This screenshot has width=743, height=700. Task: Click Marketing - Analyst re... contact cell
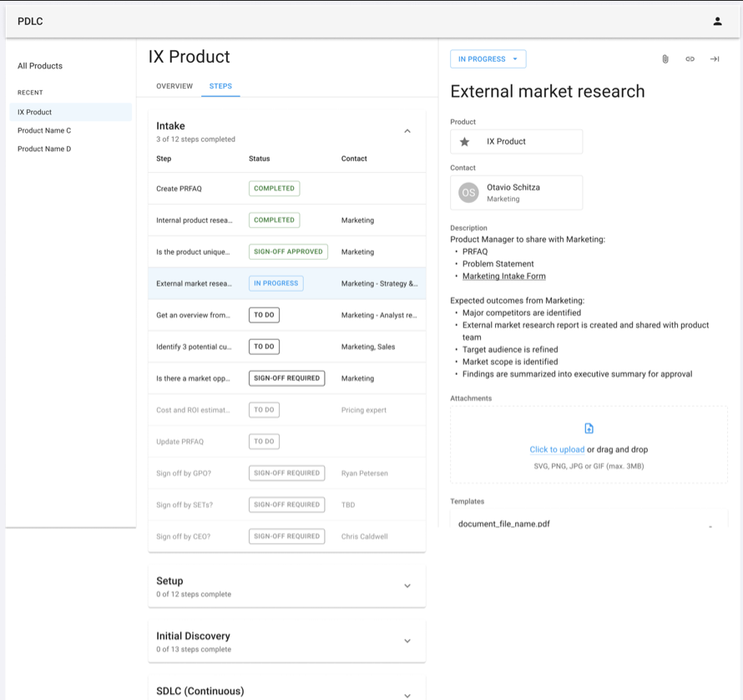pos(379,315)
